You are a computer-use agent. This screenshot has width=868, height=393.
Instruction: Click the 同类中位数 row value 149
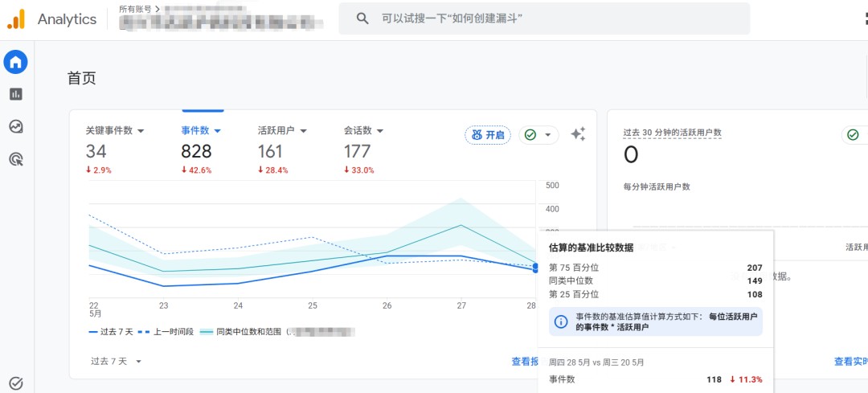pos(755,281)
